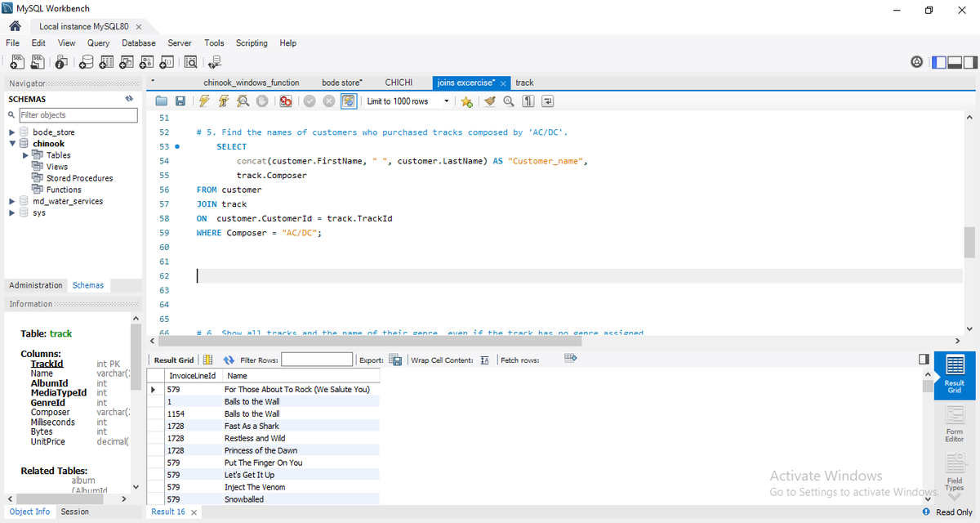Screen dimensions: 980x523
Task: Switch to the Schemas tab
Action: click(88, 285)
